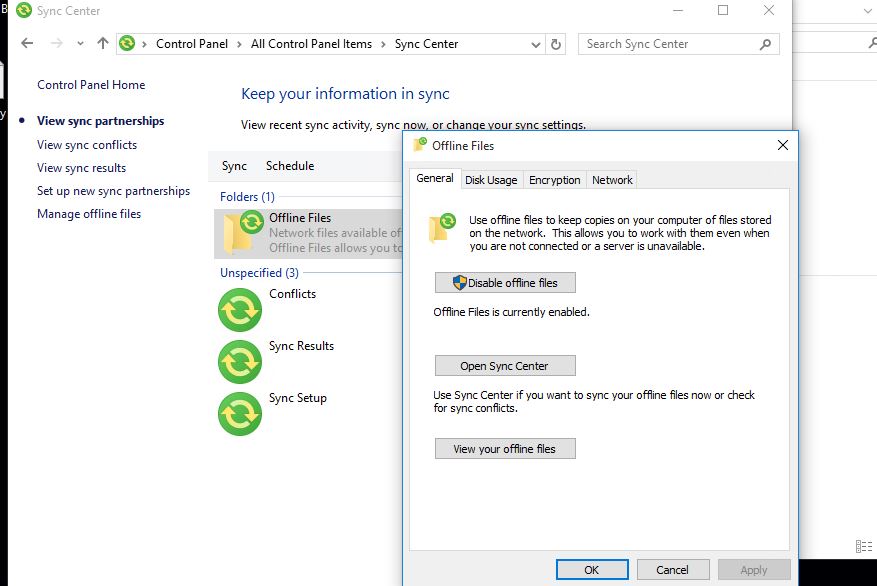877x586 pixels.
Task: Select the Offline Files partnership title
Action: (x=300, y=218)
